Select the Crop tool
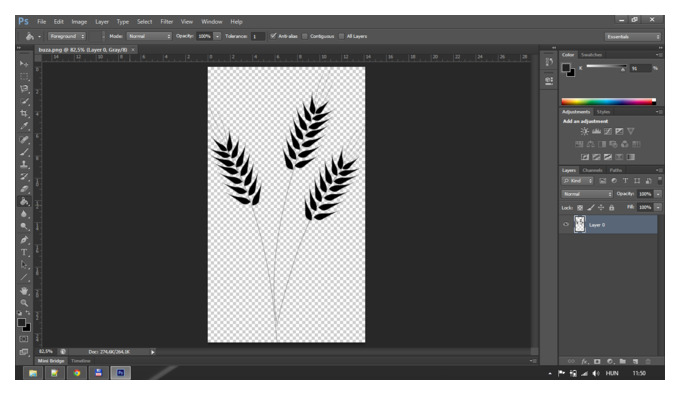The image size is (680, 395). (x=24, y=114)
